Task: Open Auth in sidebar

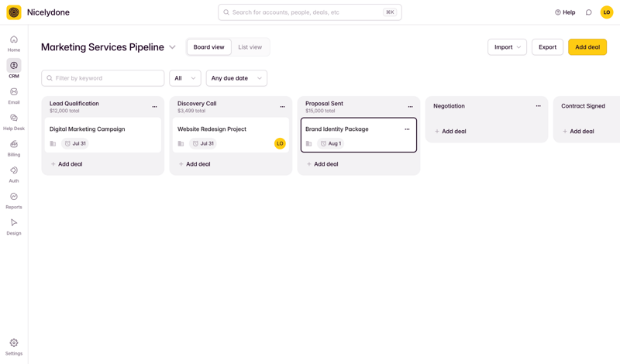Action: click(14, 174)
